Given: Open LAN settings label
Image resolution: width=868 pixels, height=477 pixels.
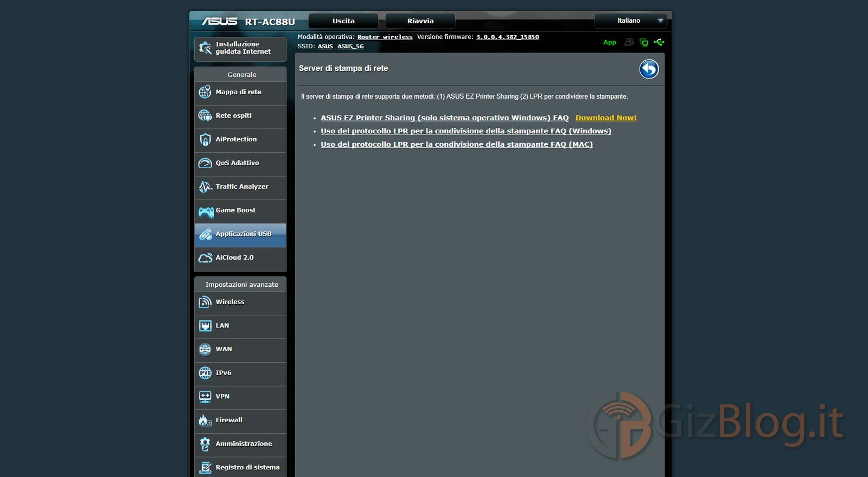Looking at the screenshot, I should [222, 326].
